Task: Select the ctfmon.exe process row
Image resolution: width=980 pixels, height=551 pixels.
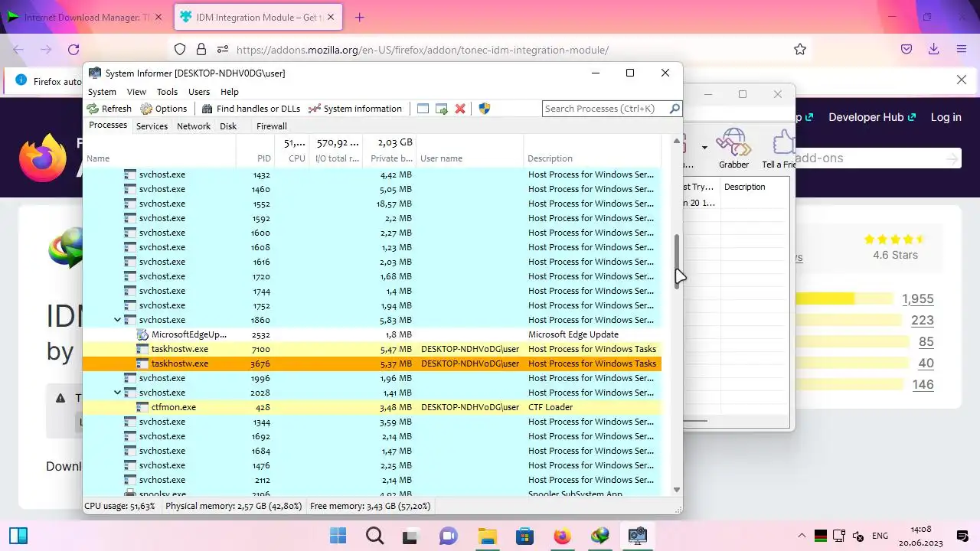Action: click(x=372, y=407)
